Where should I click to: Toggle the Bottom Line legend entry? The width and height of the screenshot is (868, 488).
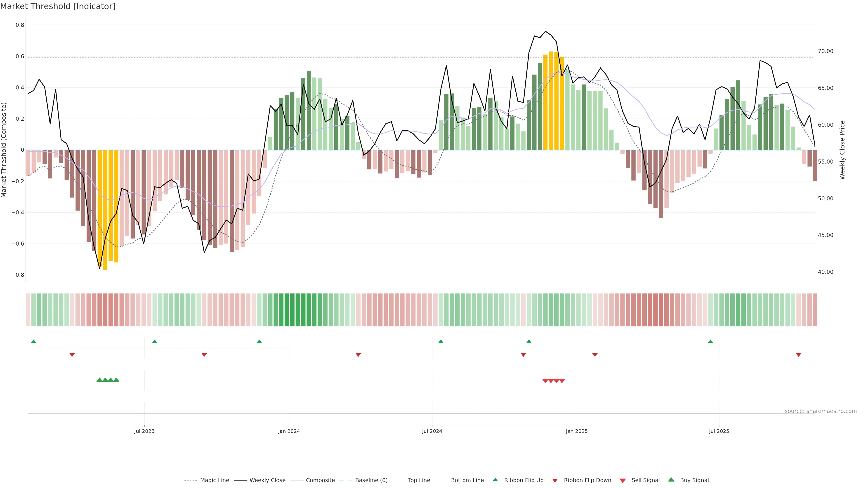tap(467, 480)
